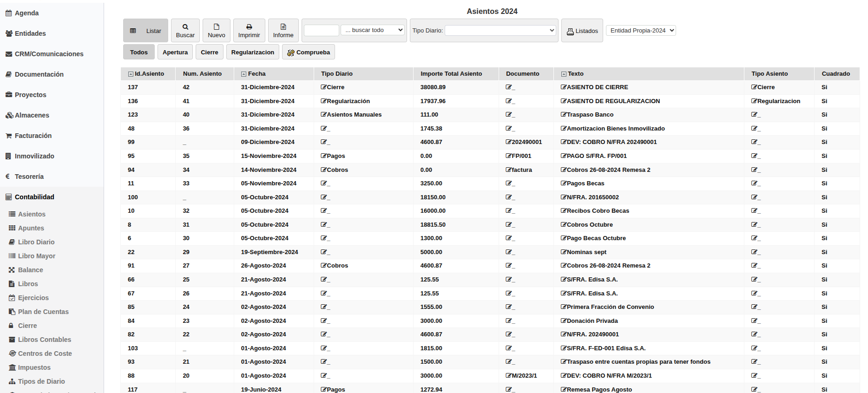
Task: Toggle sort on Fecha column header
Action: pyautogui.click(x=243, y=74)
